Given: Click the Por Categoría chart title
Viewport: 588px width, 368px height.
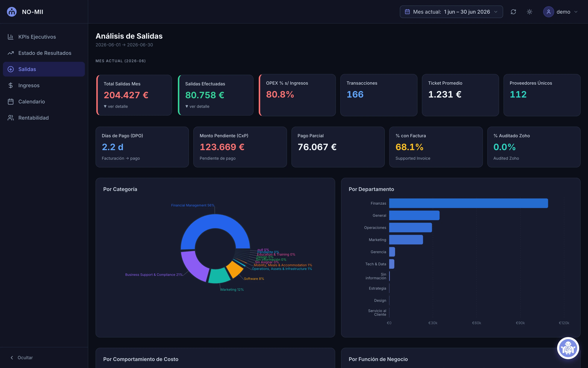Looking at the screenshot, I should pyautogui.click(x=120, y=189).
